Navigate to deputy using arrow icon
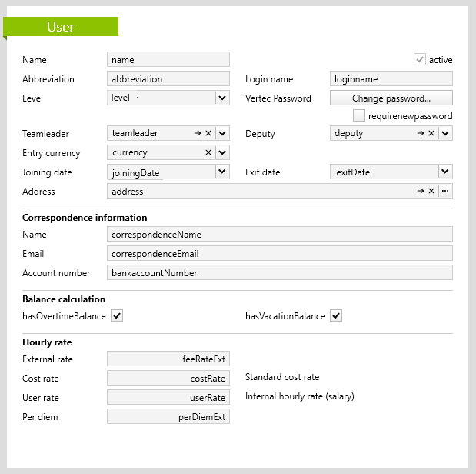Image resolution: width=476 pixels, height=474 pixels. pyautogui.click(x=421, y=133)
